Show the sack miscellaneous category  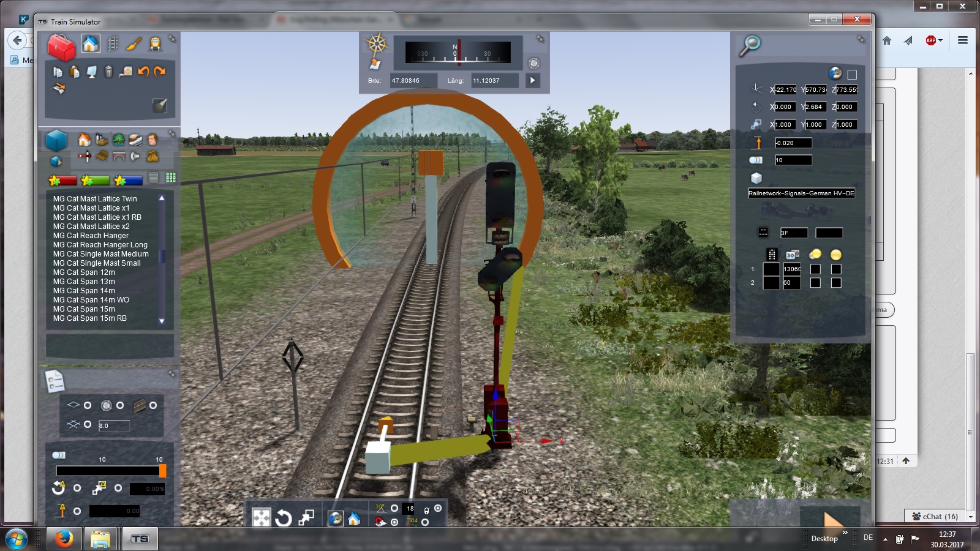(152, 157)
